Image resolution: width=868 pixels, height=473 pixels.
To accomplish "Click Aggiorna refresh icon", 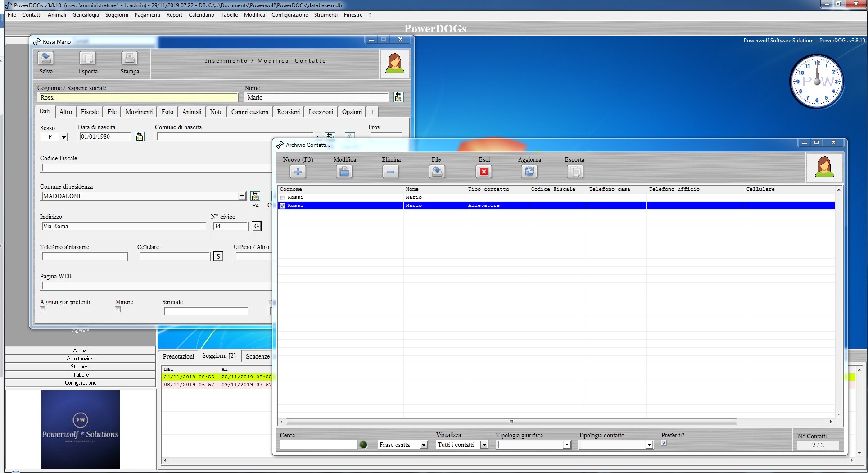I will pos(529,172).
